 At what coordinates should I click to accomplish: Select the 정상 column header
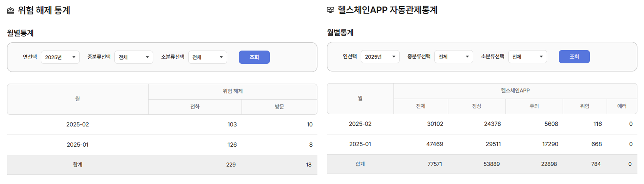[477, 106]
